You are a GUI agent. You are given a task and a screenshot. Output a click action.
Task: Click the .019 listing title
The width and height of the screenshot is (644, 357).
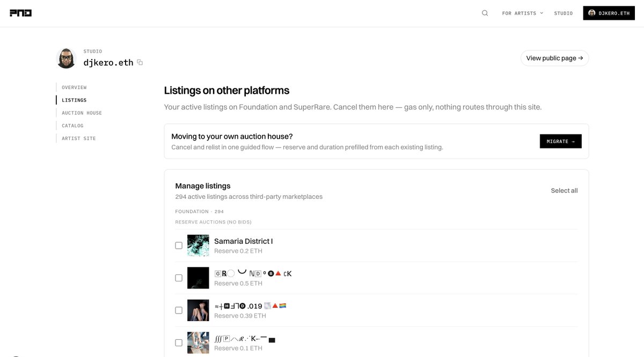coord(250,306)
